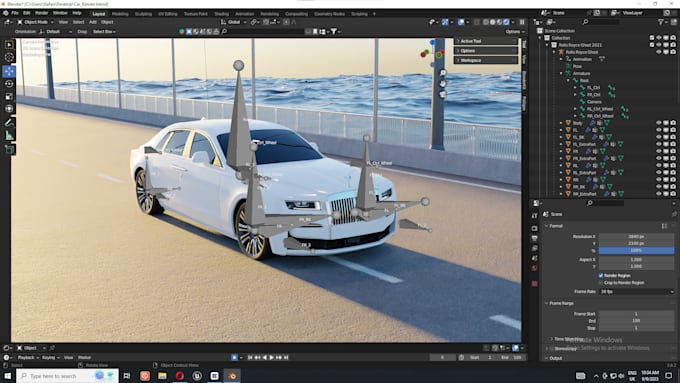Open the outliner filter funnel icon
Viewport: 680px width, 383px height.
tap(660, 22)
